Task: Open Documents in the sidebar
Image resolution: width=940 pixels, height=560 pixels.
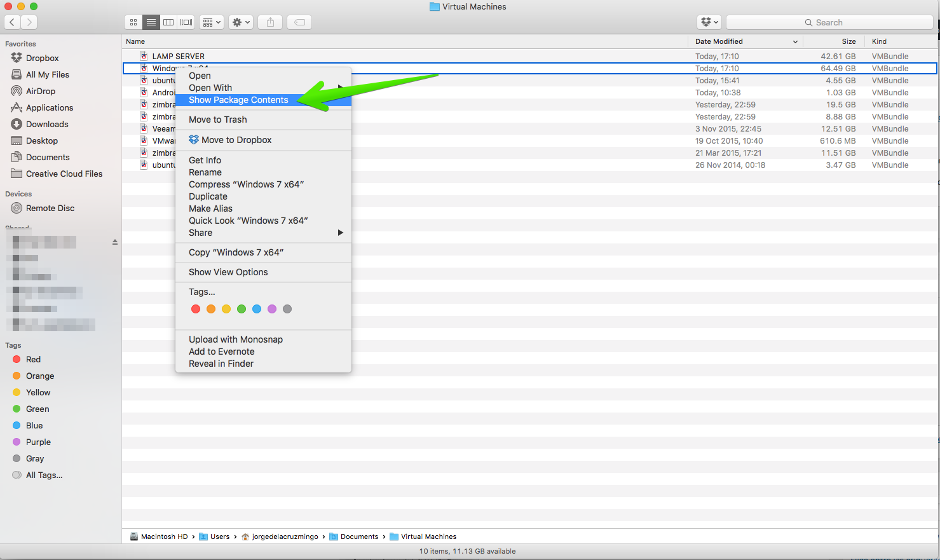Action: pos(47,157)
